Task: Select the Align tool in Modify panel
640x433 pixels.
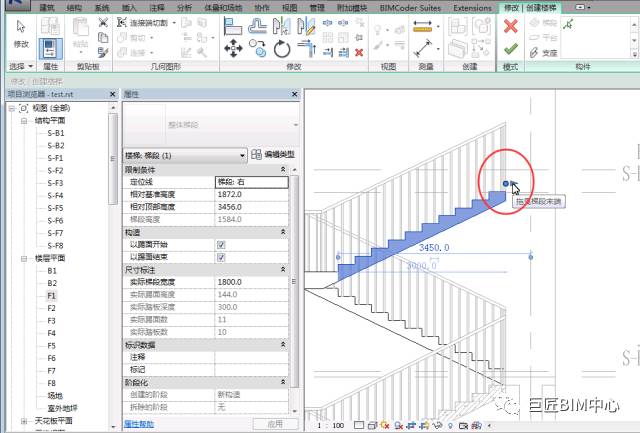Action: (233, 26)
